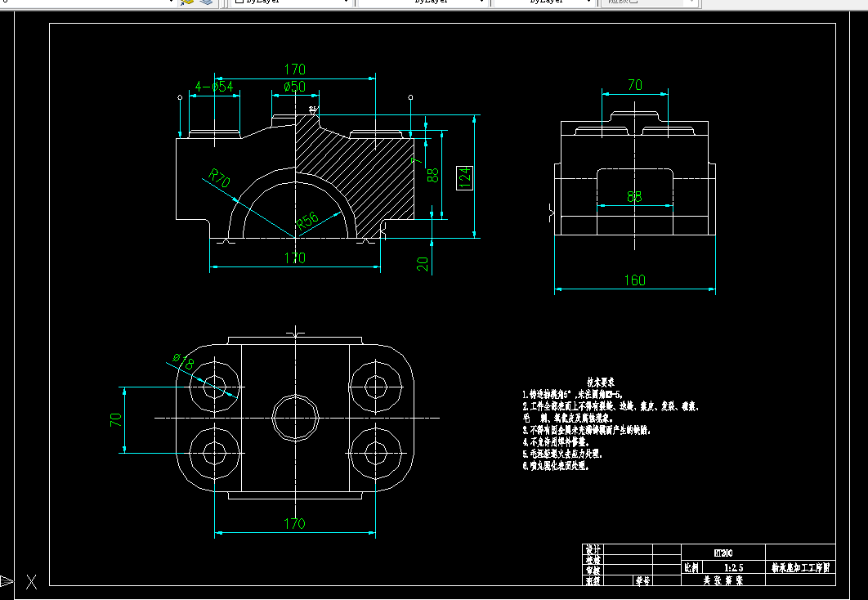The height and width of the screenshot is (600, 868).
Task: Click the 160 width dimension text
Action: pyautogui.click(x=635, y=280)
